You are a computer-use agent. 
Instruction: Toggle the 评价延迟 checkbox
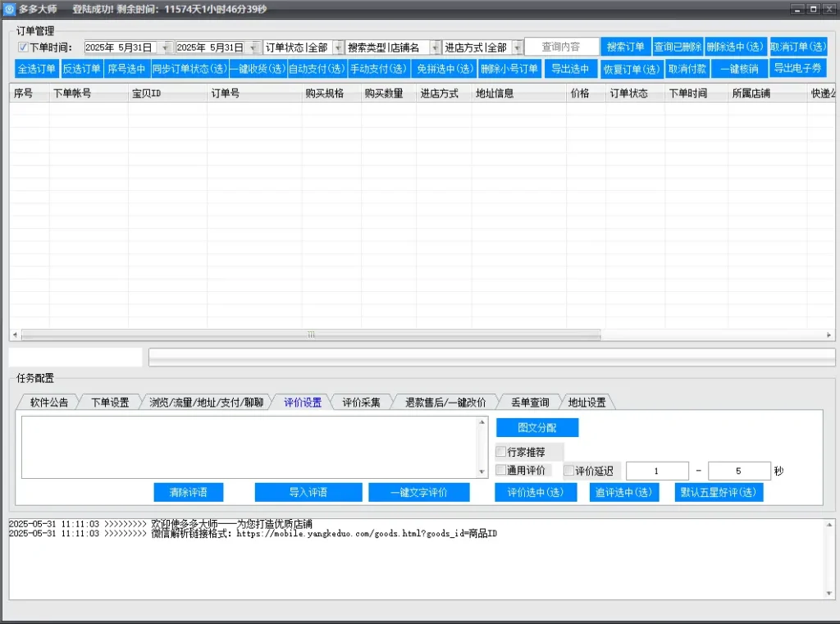click(569, 471)
